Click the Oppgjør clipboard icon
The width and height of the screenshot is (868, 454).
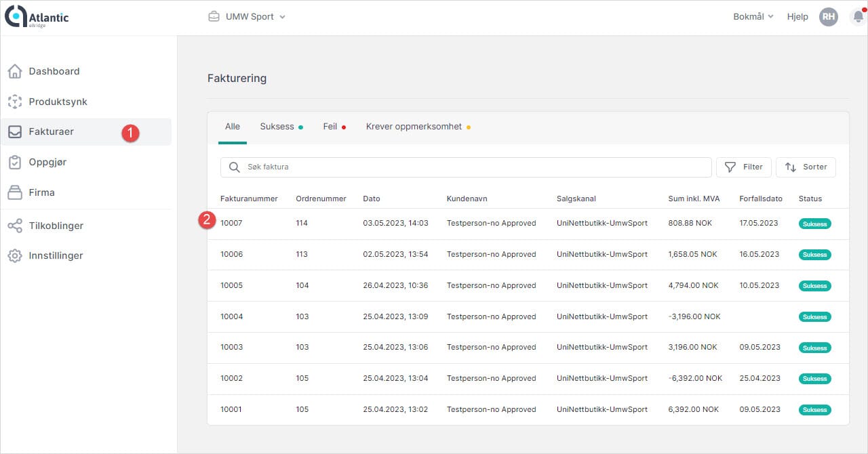point(14,162)
